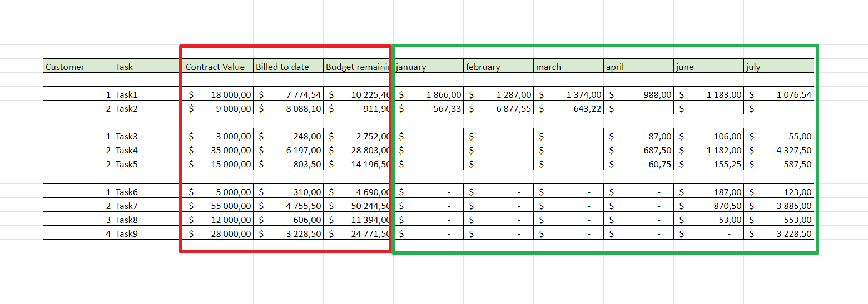Select the Task9 label cell
868x304 pixels.
[148, 233]
